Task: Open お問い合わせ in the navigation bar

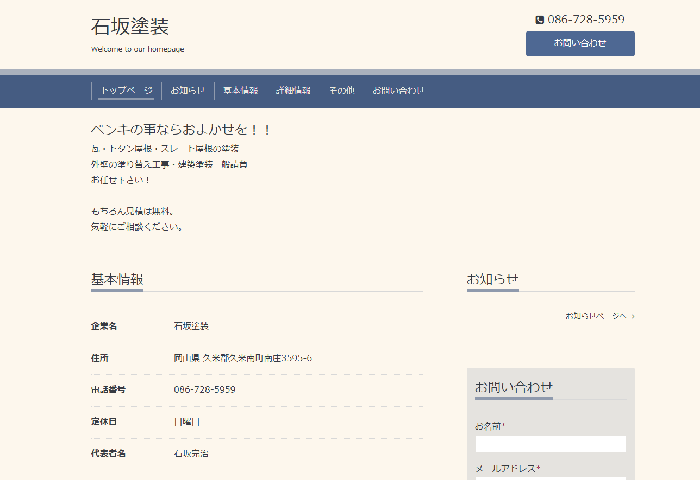Action: pos(398,91)
